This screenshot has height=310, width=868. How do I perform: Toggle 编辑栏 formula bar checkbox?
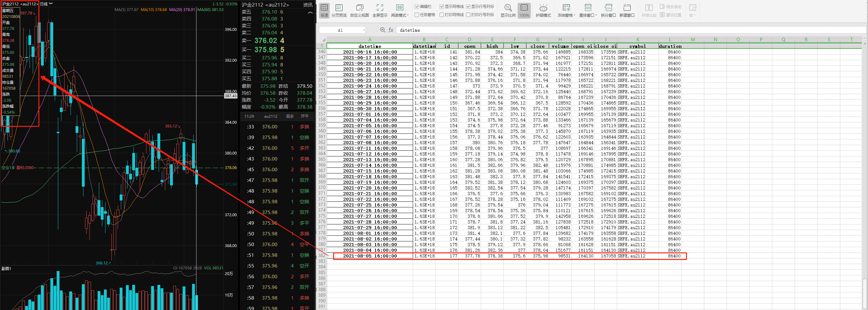pyautogui.click(x=417, y=7)
